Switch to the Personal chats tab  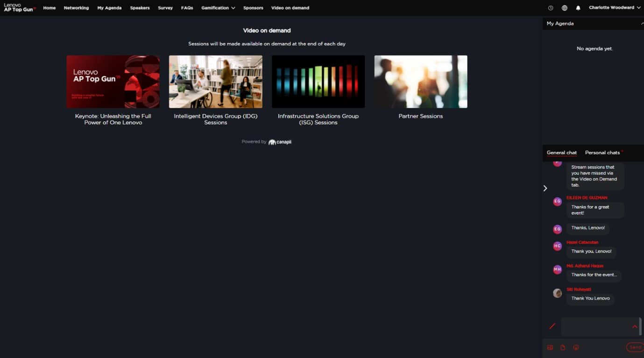coord(602,153)
